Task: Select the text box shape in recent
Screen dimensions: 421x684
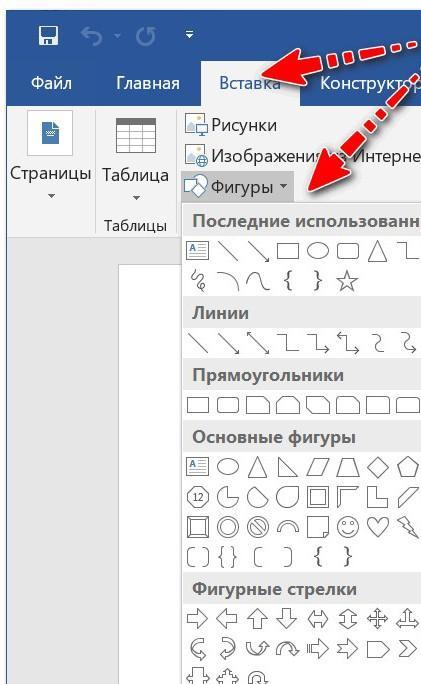Action: coord(198,251)
